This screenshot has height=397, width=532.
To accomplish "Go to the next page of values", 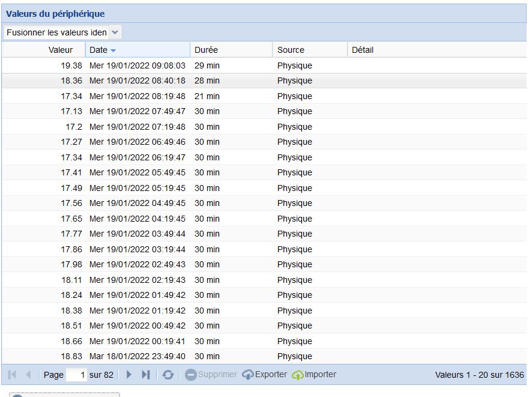I will (128, 375).
